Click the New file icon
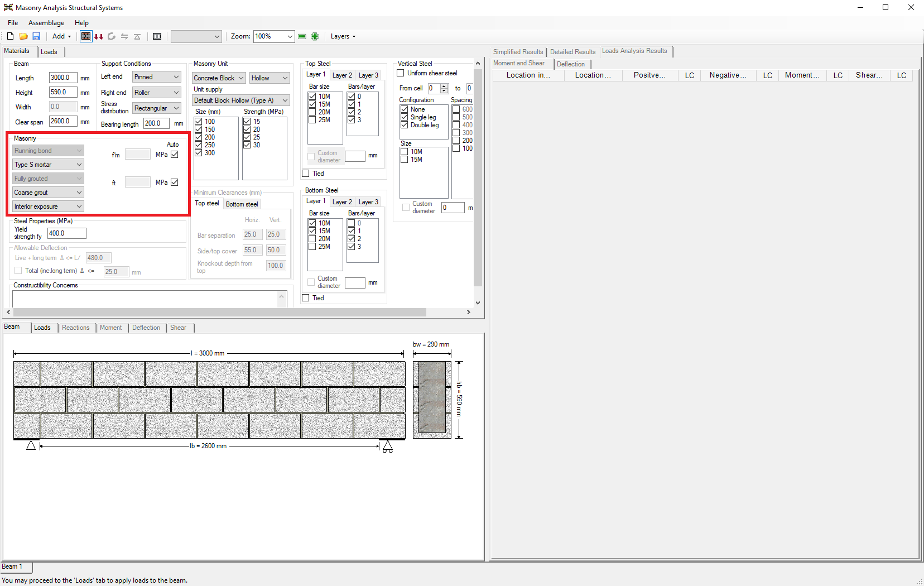924x586 pixels. 10,36
